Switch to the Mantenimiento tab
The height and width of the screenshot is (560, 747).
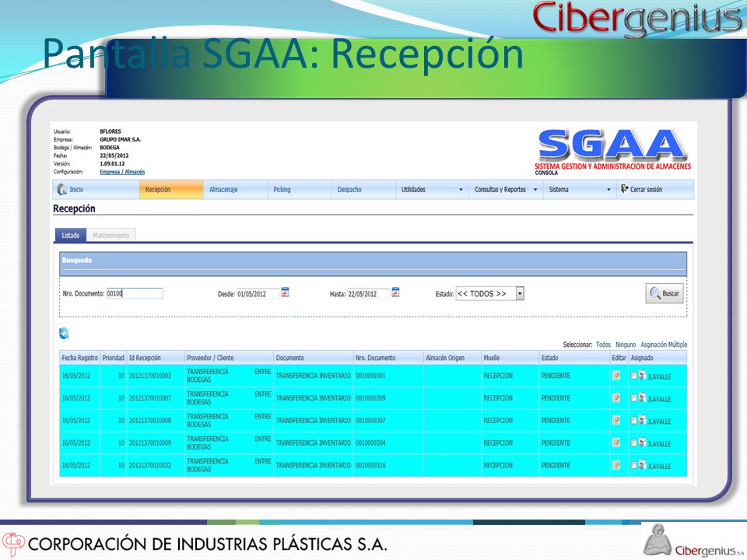111,235
